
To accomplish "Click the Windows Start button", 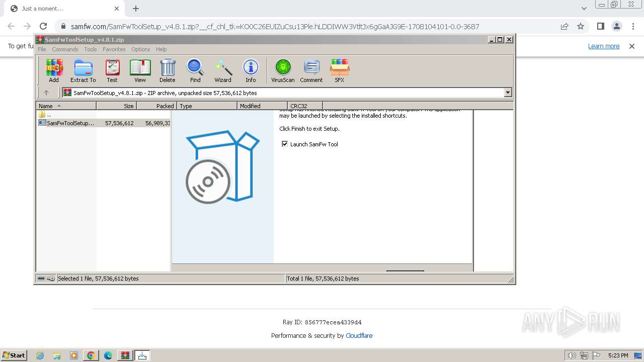I will (x=14, y=355).
